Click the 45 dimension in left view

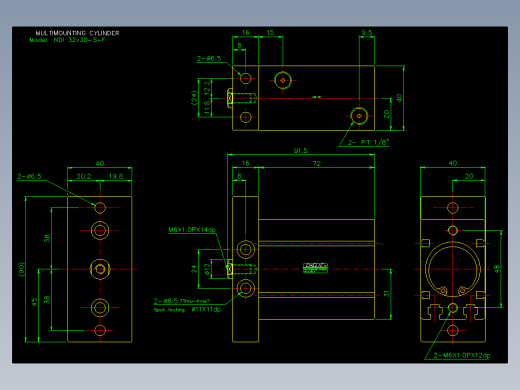[34, 302]
